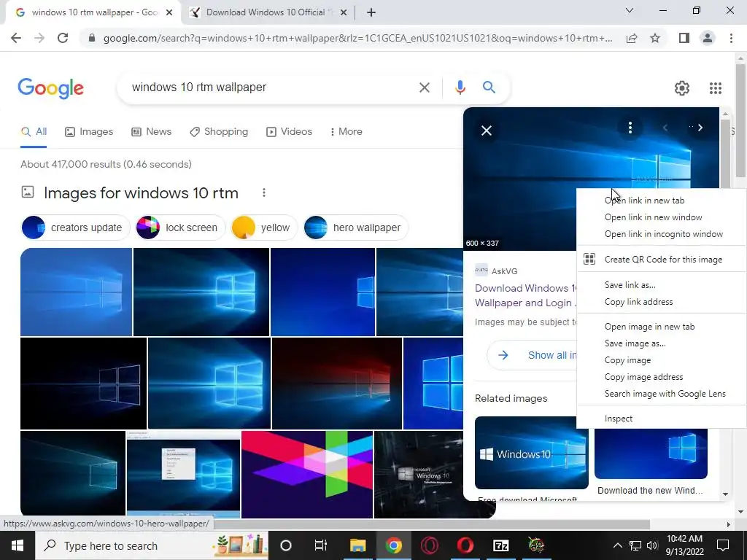The height and width of the screenshot is (560, 747).
Task: Open Task View on the taskbar
Action: click(321, 545)
